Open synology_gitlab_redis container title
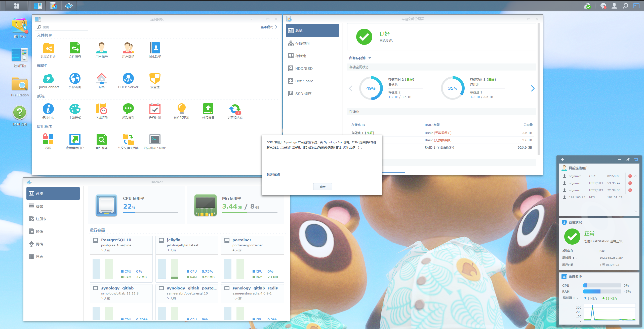 [255, 288]
